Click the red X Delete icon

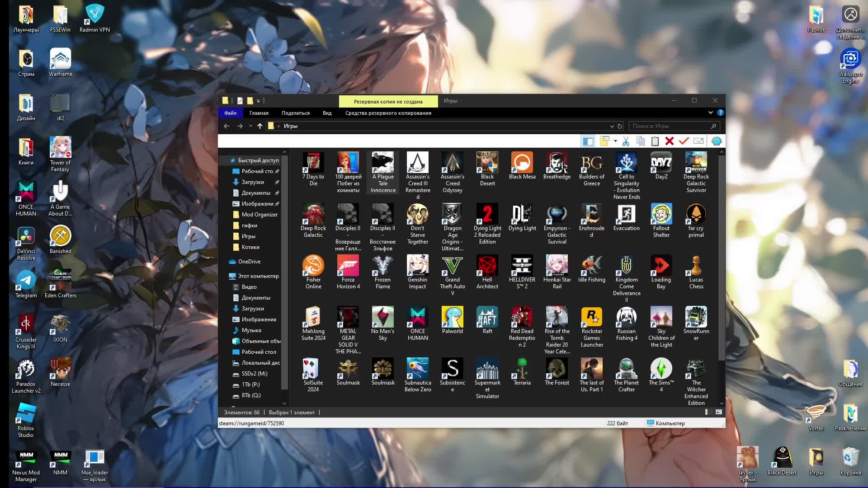point(670,141)
